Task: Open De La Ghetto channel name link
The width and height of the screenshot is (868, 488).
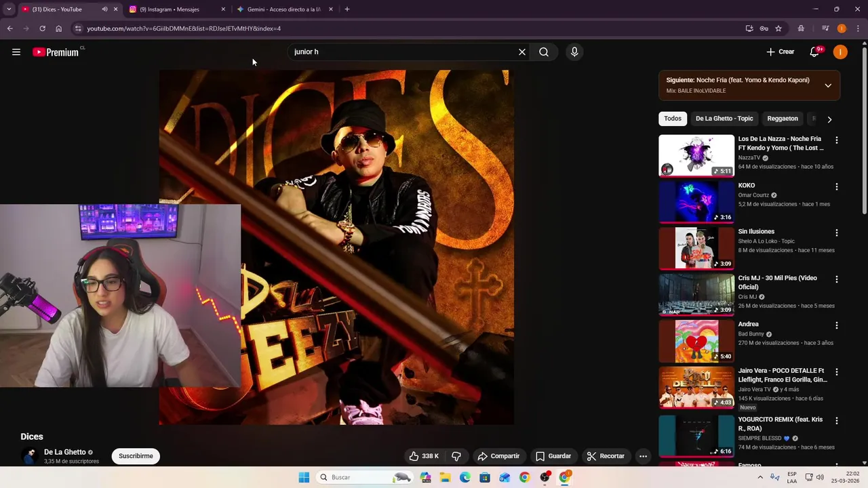Action: click(64, 452)
